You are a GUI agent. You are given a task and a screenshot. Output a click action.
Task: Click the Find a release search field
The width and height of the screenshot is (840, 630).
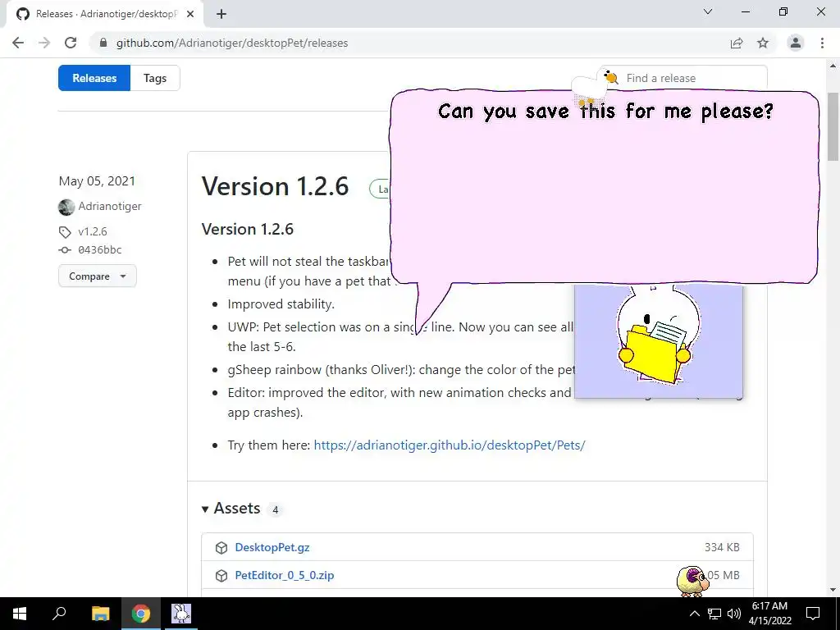(x=682, y=78)
